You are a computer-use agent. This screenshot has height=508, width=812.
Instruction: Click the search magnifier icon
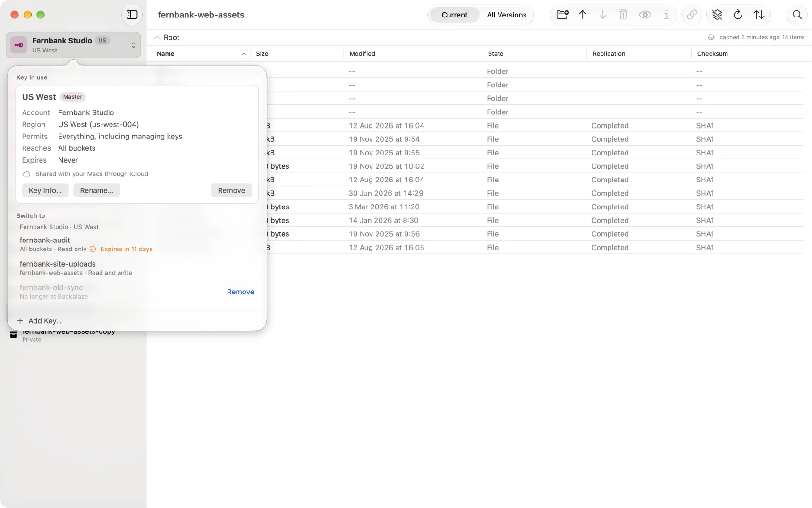pyautogui.click(x=797, y=15)
